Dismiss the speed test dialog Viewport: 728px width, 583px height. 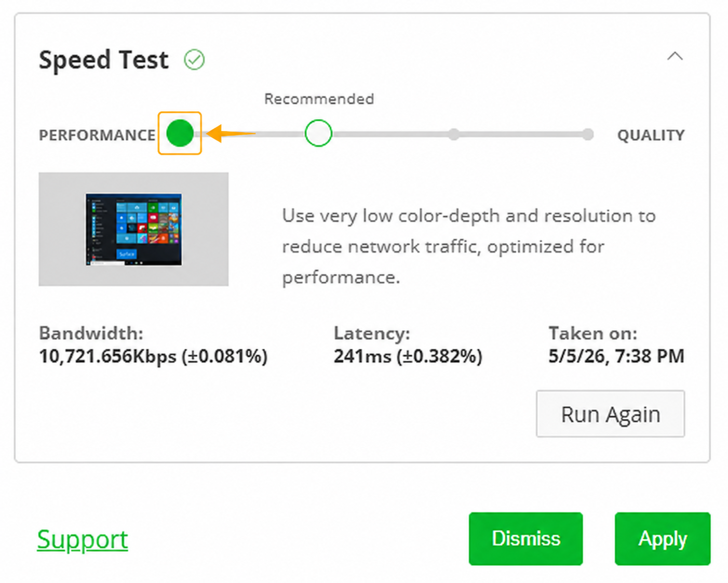525,539
